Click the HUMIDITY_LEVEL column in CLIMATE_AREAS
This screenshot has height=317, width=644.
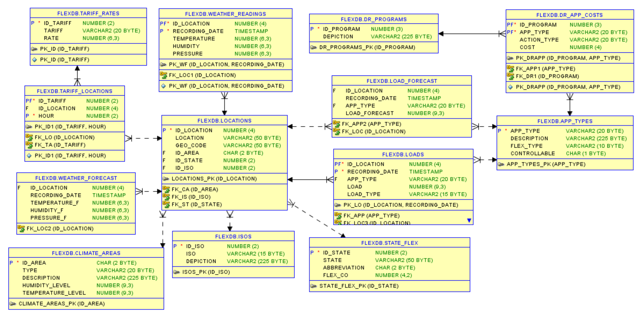pyautogui.click(x=46, y=285)
